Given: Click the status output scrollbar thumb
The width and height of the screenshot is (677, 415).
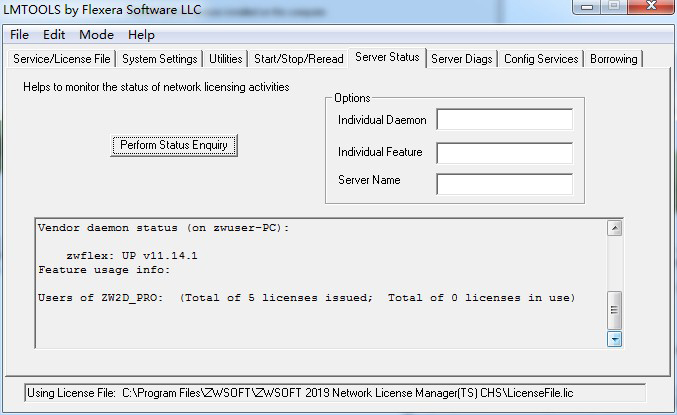Looking at the screenshot, I should (615, 309).
